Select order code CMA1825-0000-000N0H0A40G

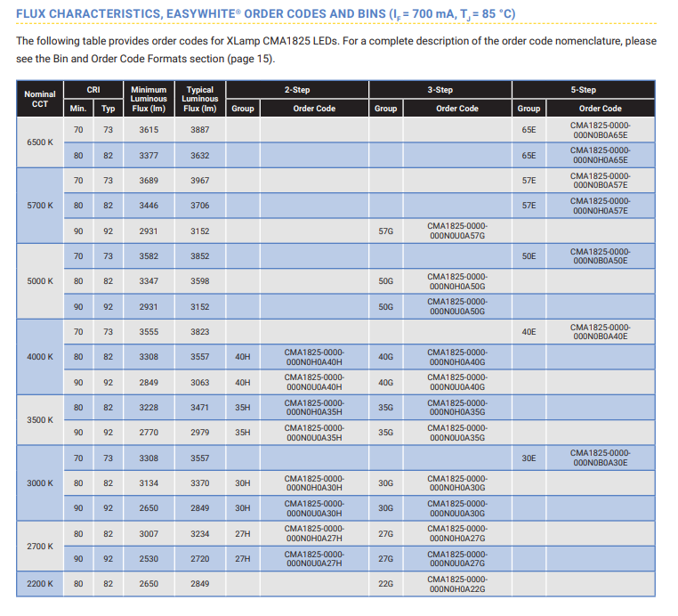point(457,357)
